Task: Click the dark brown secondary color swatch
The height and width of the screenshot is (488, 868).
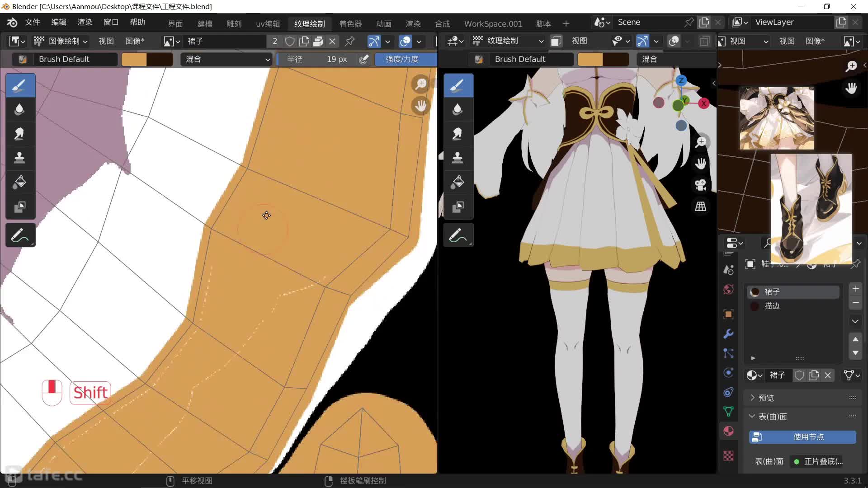Action: tap(160, 59)
